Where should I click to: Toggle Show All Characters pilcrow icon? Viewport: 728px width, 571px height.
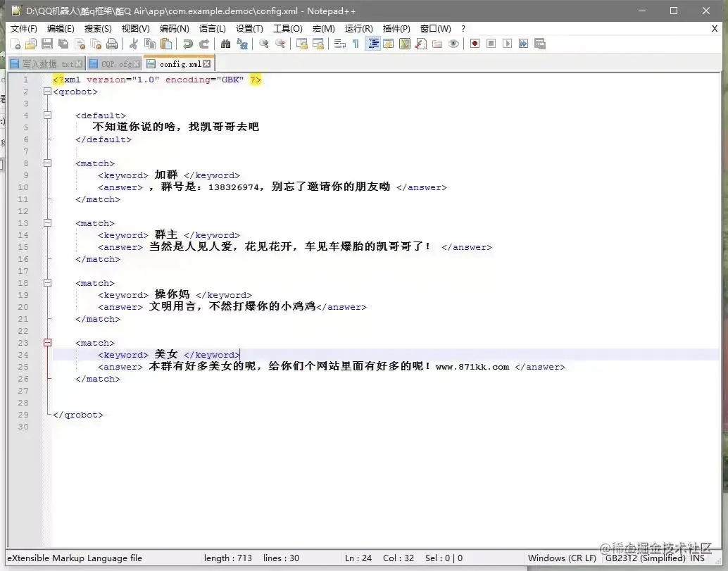coord(356,44)
